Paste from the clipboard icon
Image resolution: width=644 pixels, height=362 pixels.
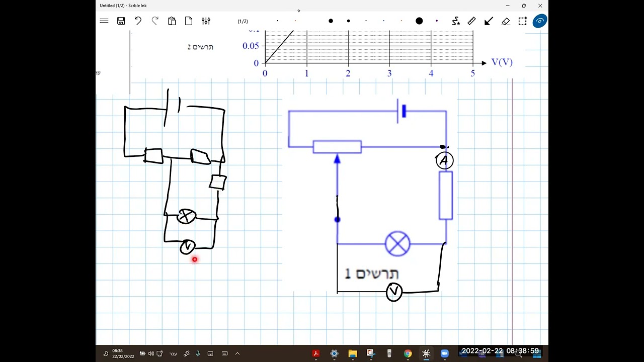(172, 21)
